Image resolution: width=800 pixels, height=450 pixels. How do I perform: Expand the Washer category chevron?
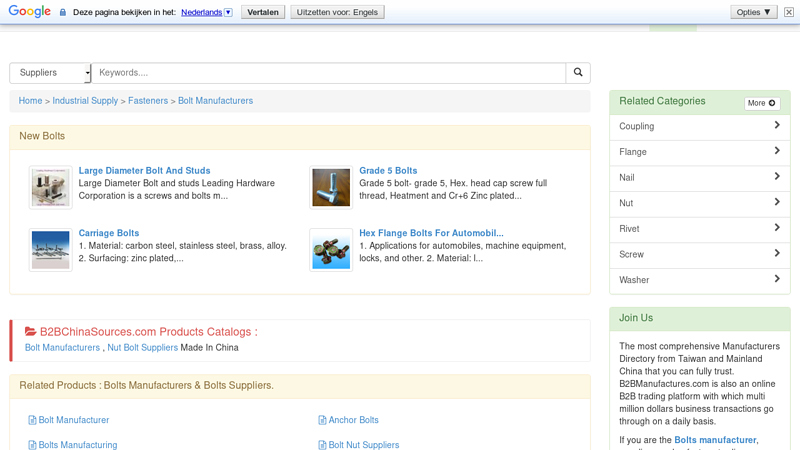coord(777,279)
